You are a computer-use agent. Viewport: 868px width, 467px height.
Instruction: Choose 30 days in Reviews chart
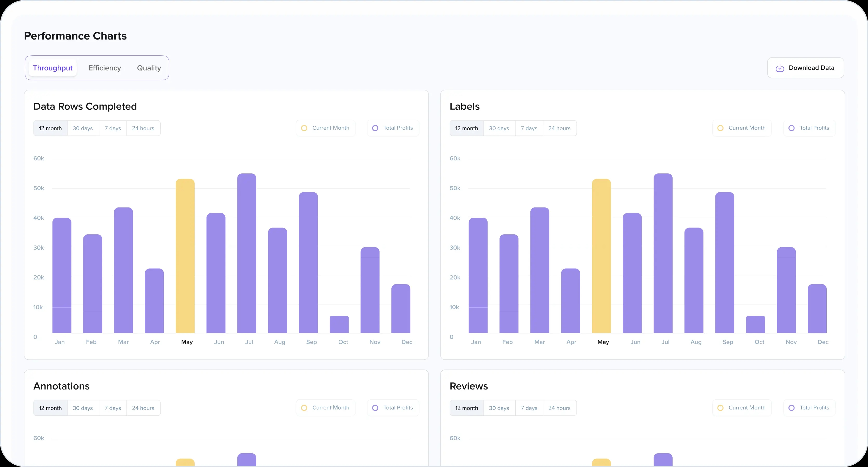[x=499, y=408]
